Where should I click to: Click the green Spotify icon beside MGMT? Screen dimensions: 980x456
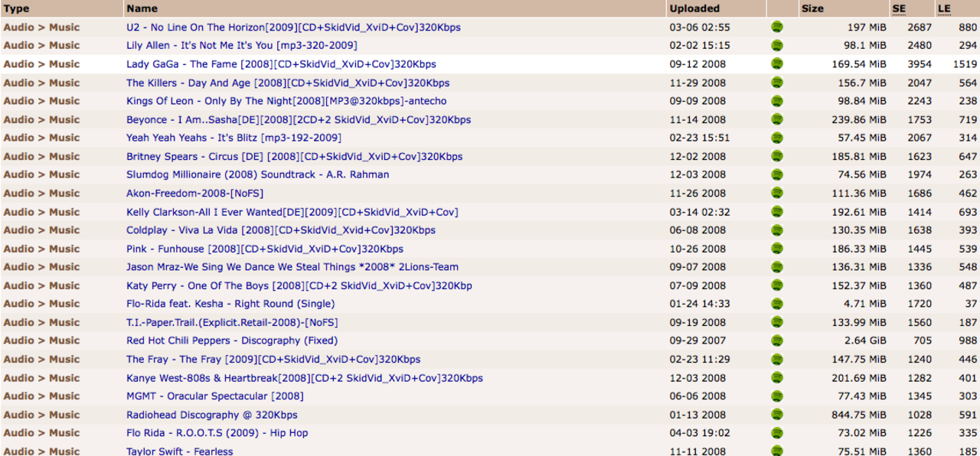click(x=777, y=396)
